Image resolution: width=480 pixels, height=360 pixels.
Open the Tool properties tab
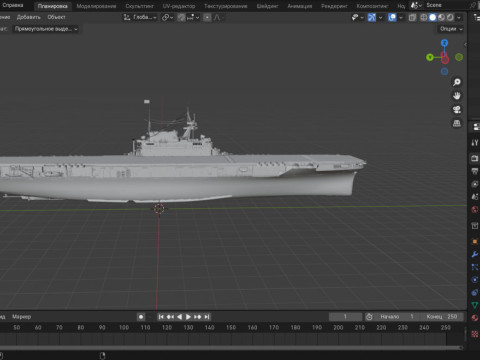pos(475,143)
